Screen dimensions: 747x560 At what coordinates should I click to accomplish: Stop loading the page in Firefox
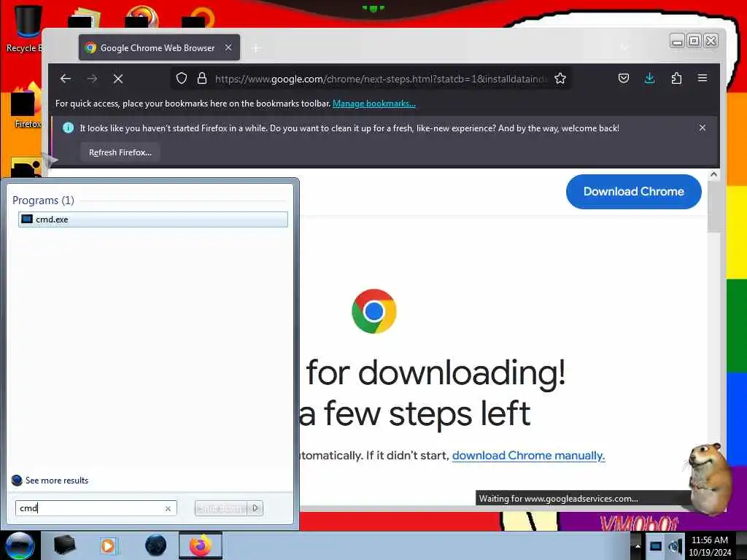(x=118, y=79)
